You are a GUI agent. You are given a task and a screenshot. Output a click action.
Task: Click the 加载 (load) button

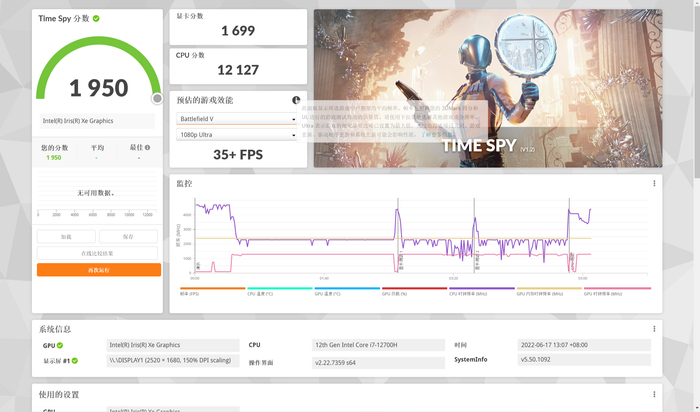tap(66, 237)
